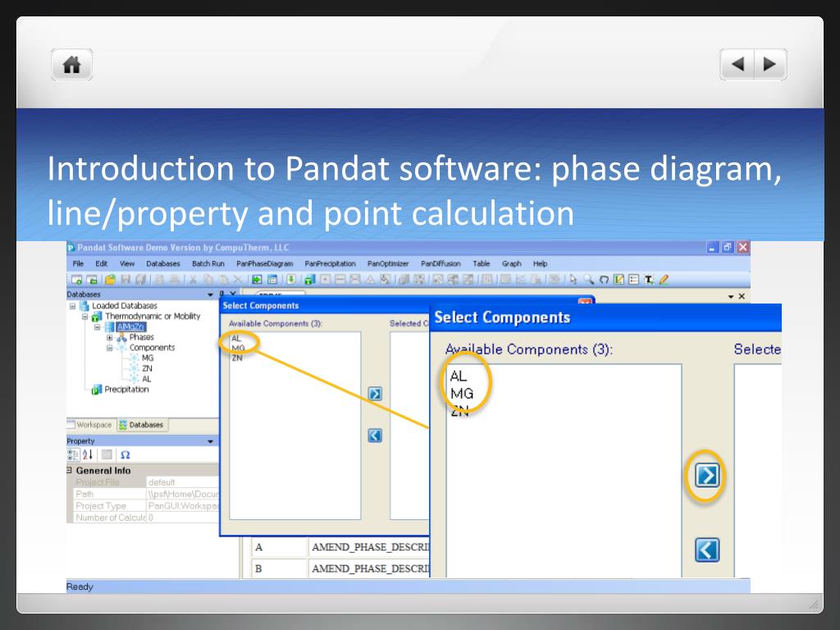The image size is (840, 630).
Task: Click the Path value field
Action: tap(182, 494)
